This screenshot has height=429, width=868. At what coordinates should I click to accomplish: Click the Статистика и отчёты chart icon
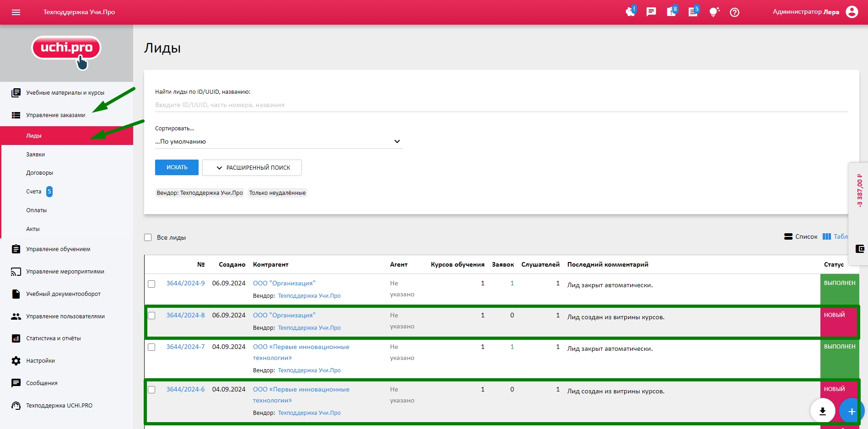pos(16,338)
